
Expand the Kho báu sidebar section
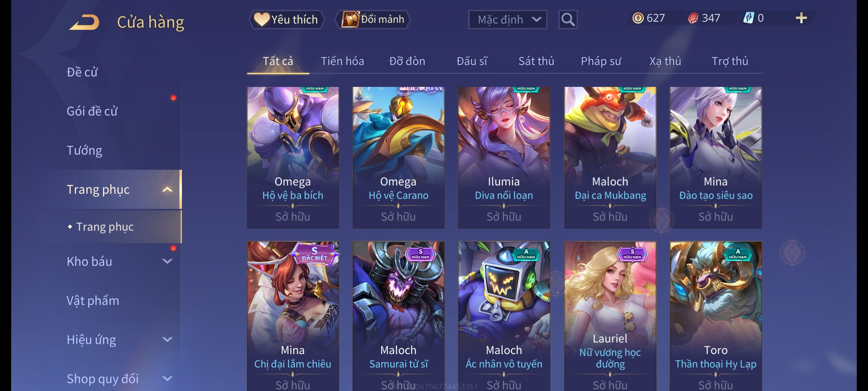point(167,261)
